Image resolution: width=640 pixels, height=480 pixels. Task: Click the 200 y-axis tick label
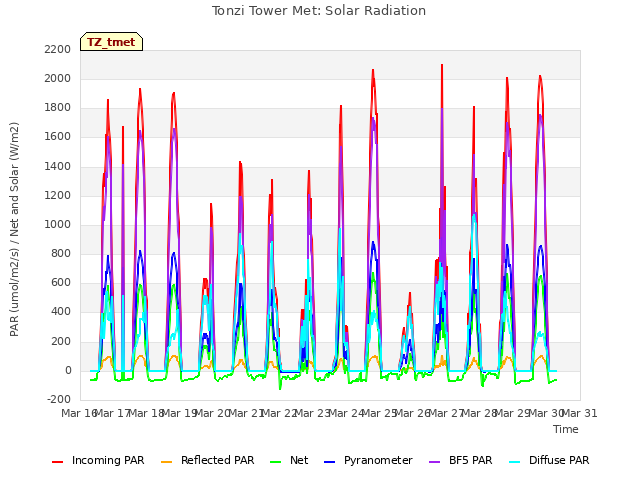[x=61, y=341]
